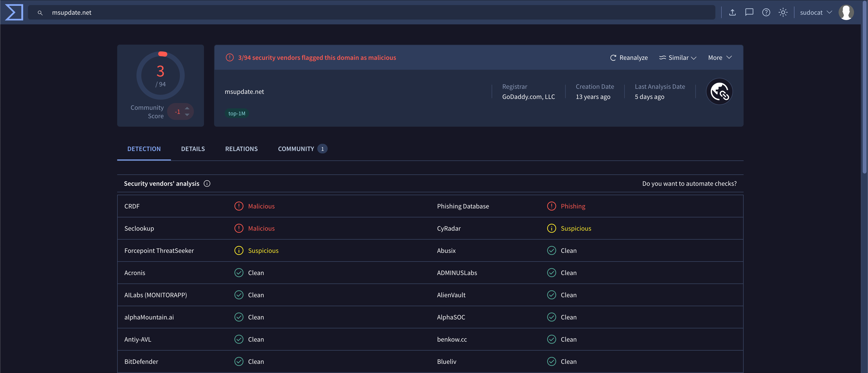Click the magnifier icon in search bar
The image size is (868, 373).
point(40,13)
